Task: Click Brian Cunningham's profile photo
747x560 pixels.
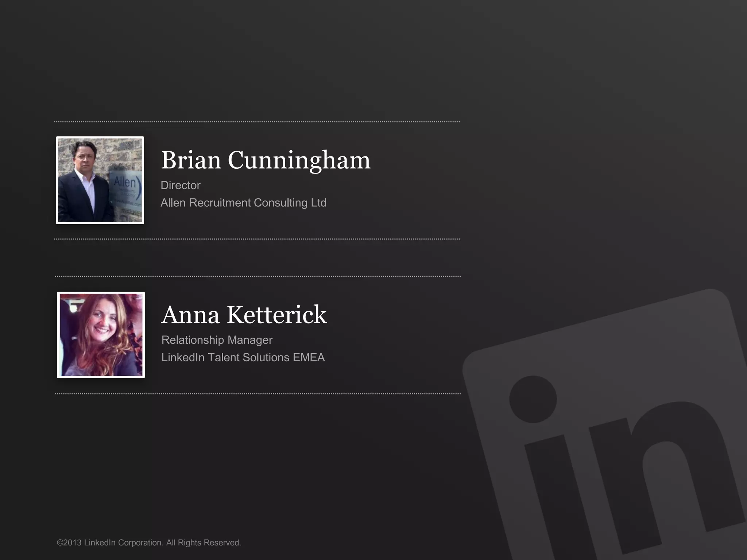Action: [100, 180]
